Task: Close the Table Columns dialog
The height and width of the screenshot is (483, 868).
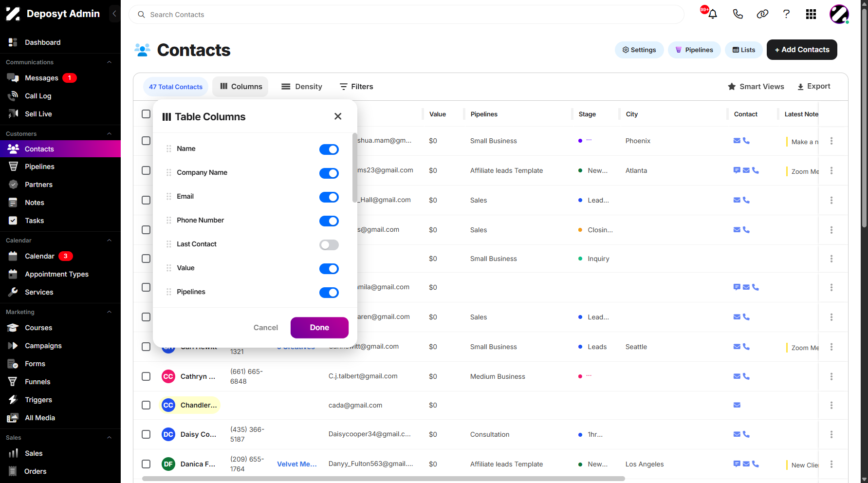Action: [x=338, y=116]
